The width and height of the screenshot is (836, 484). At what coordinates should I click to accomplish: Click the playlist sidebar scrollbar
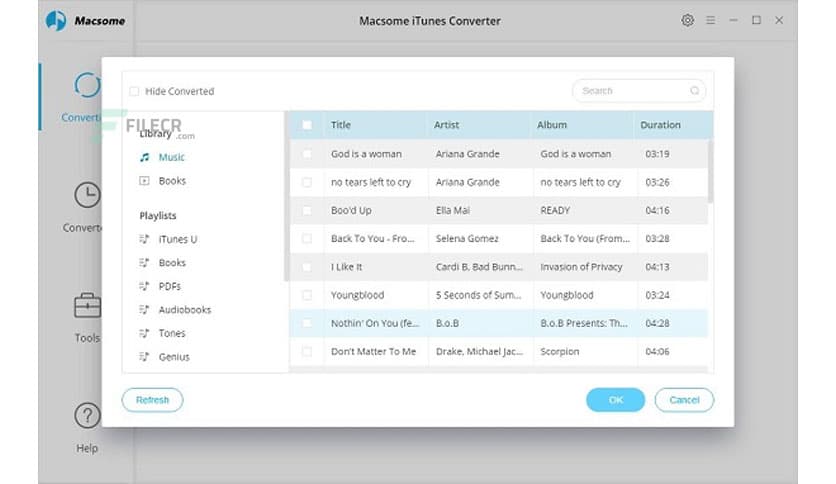coord(286,196)
